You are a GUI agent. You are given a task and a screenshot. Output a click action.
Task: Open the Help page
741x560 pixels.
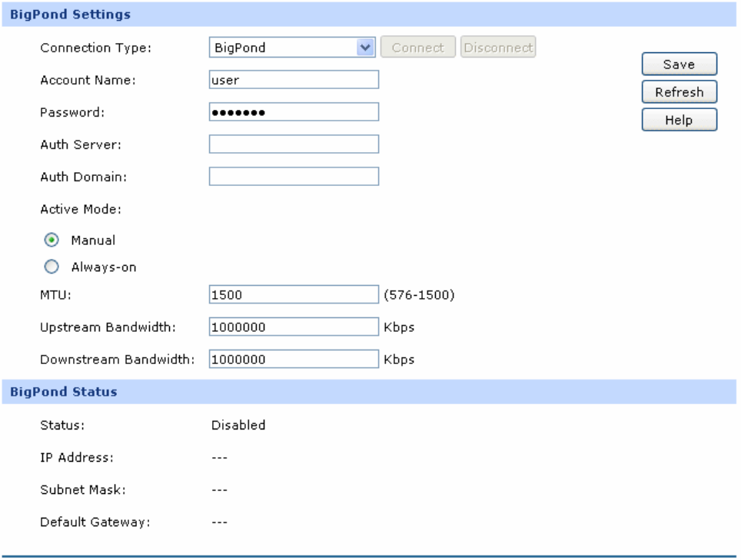pos(679,120)
